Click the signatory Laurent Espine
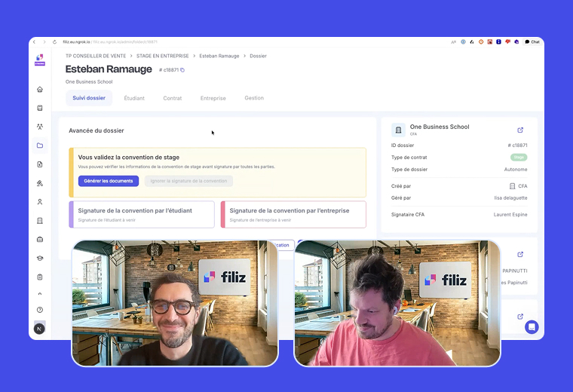This screenshot has width=573, height=392. [x=510, y=214]
